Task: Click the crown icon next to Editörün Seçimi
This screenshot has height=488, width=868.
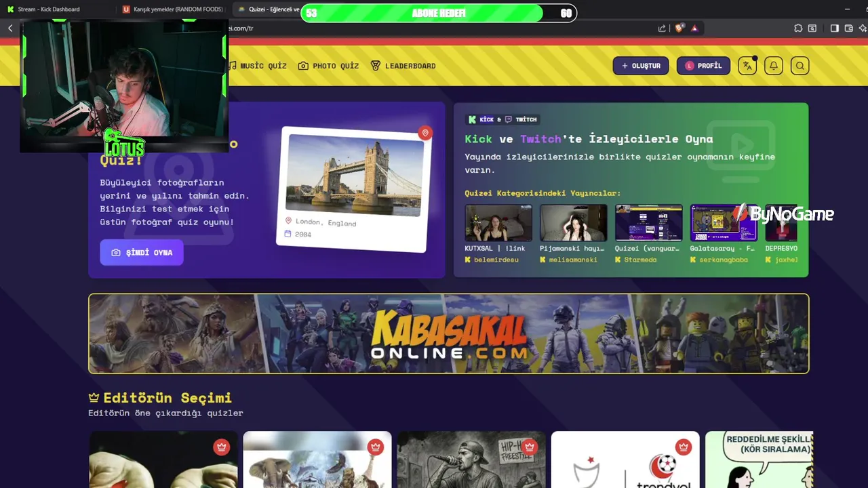Action: point(94,397)
